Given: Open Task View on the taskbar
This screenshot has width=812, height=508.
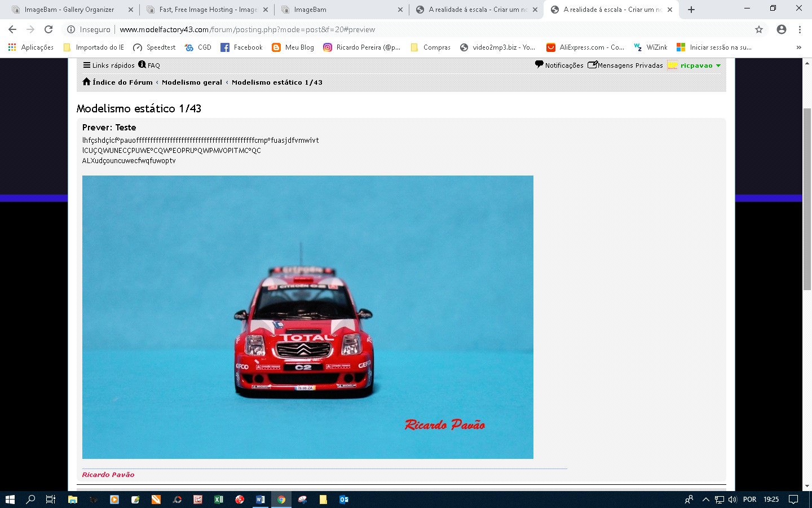Looking at the screenshot, I should click(x=50, y=500).
